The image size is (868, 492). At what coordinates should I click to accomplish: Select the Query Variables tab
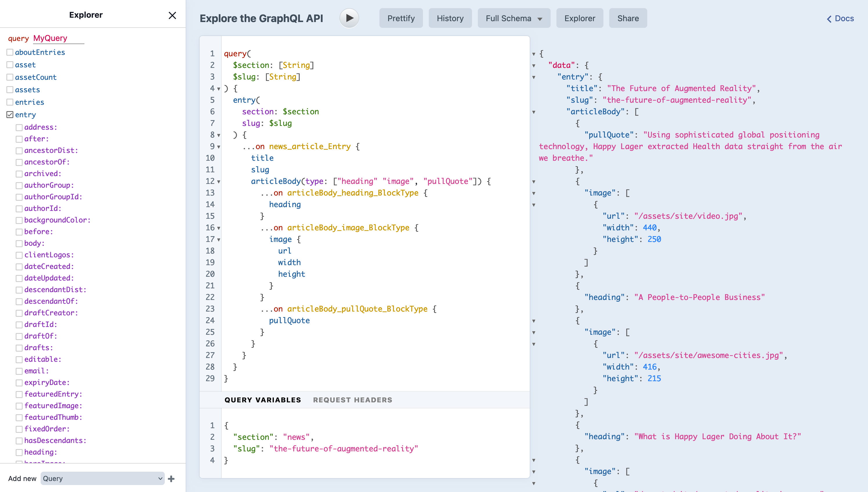click(263, 400)
